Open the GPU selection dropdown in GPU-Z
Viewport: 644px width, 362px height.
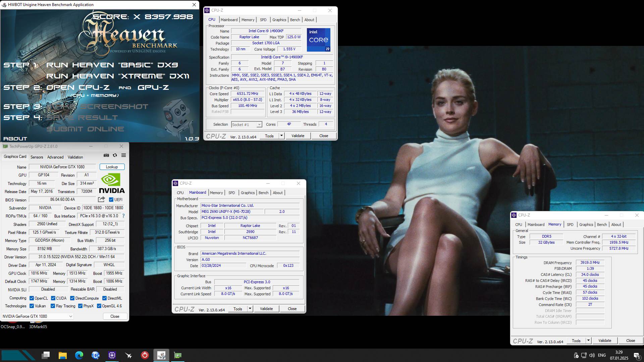[x=37, y=316]
